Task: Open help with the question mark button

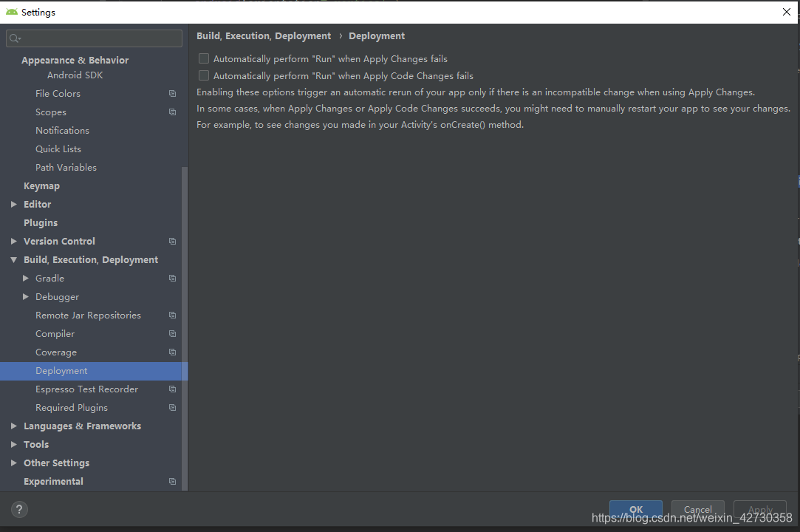Action: (19, 509)
